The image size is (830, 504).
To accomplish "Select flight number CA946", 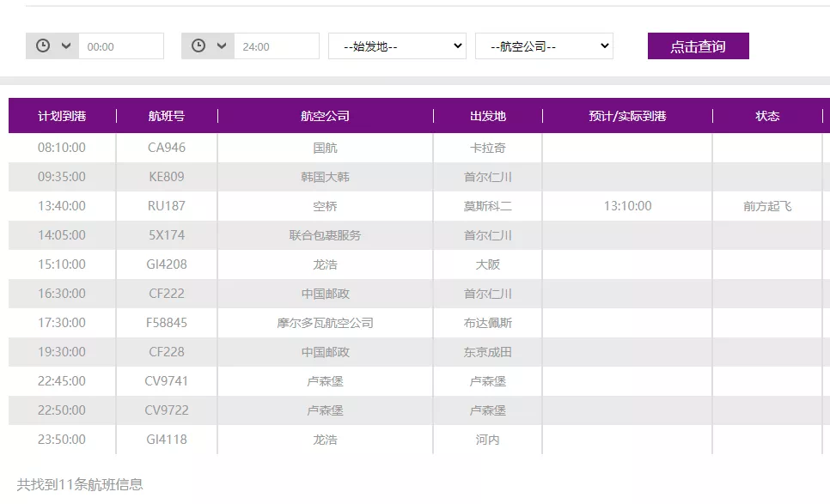I will tap(167, 148).
